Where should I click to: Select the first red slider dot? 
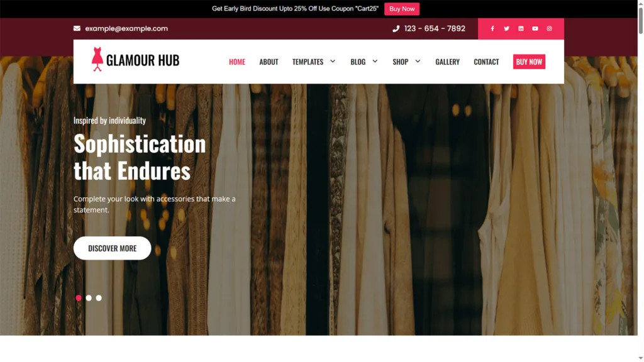(79, 298)
